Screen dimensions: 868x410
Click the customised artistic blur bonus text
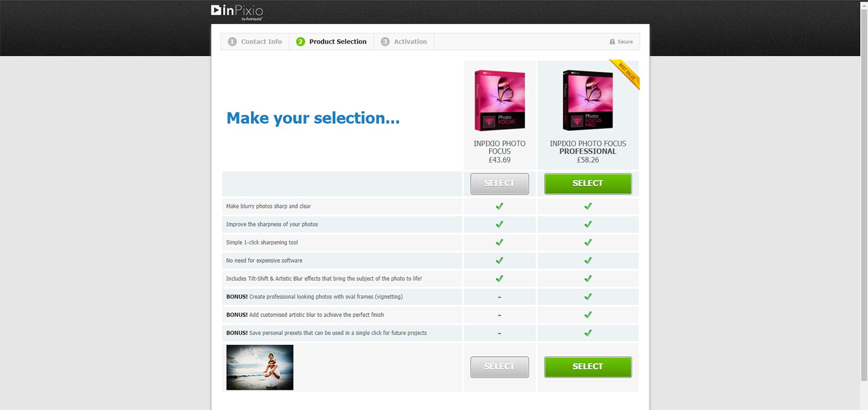[305, 315]
